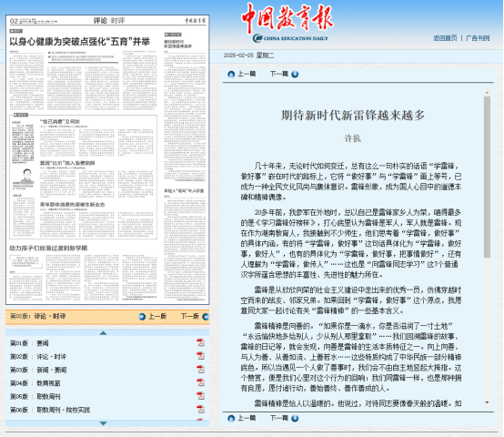Click the article scrollbar down arrow
Screen dimensions: 504x437
tap(487, 402)
